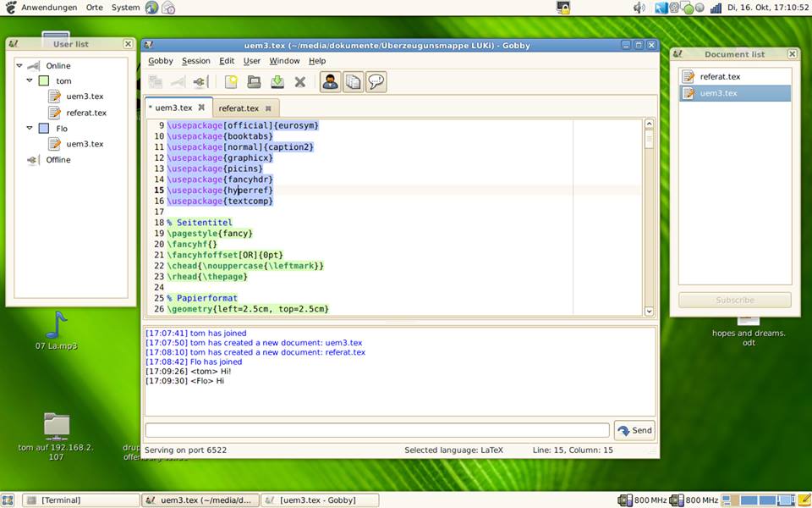812x508 pixels.
Task: Collapse the Online group in user list
Action: (19, 65)
